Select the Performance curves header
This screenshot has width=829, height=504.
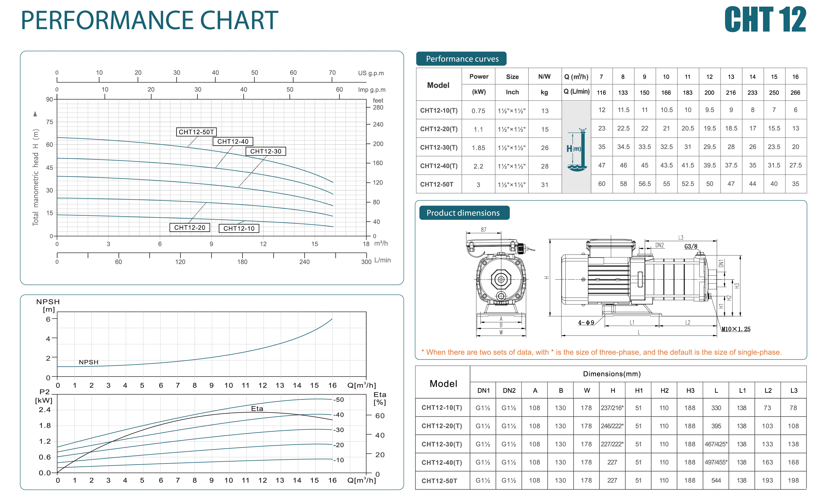[x=461, y=59]
